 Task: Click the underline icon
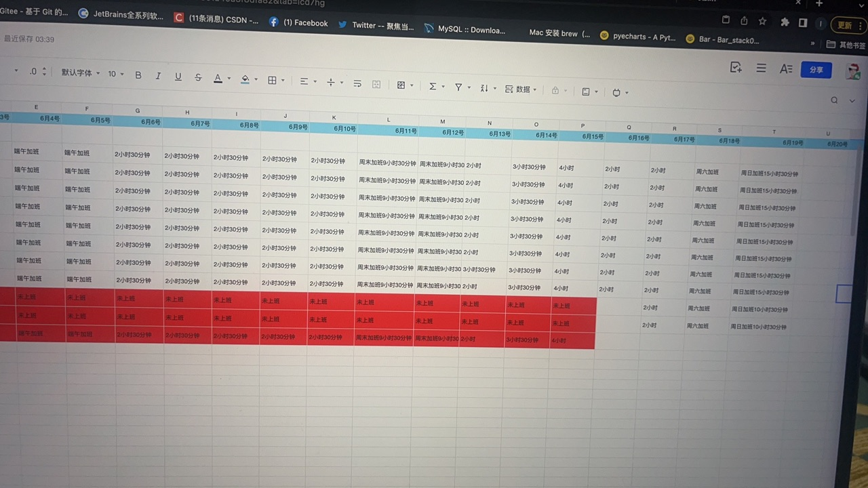[178, 77]
